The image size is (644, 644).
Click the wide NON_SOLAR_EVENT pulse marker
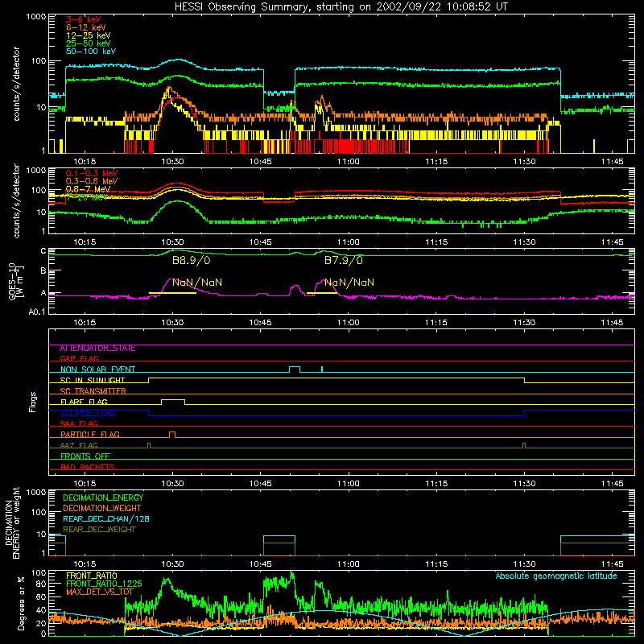point(295,369)
